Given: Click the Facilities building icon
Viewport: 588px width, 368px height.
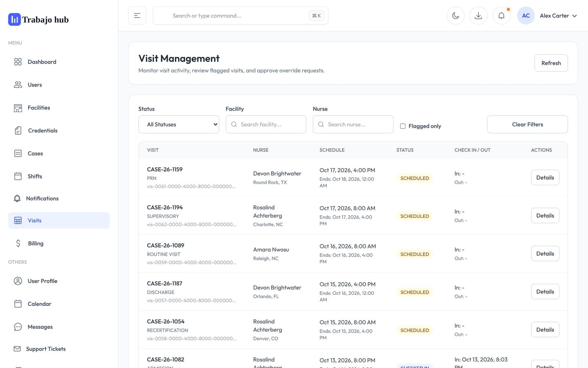Looking at the screenshot, I should (18, 108).
